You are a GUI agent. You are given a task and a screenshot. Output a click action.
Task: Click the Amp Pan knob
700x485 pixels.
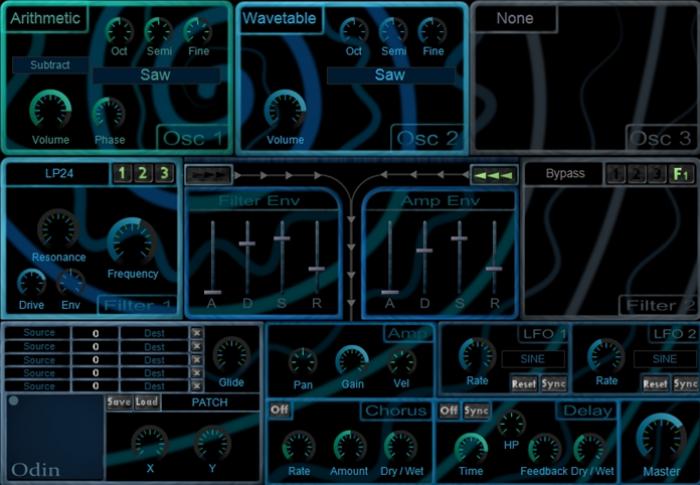coord(303,362)
